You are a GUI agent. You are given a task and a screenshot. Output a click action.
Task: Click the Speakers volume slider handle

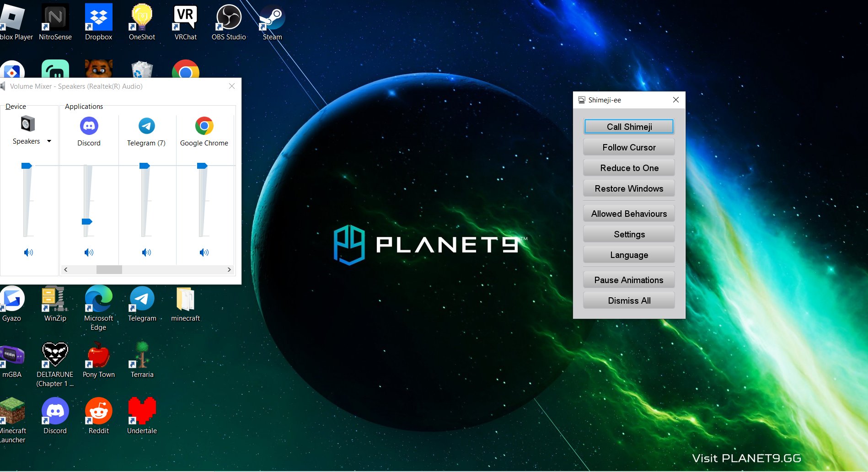click(x=27, y=166)
